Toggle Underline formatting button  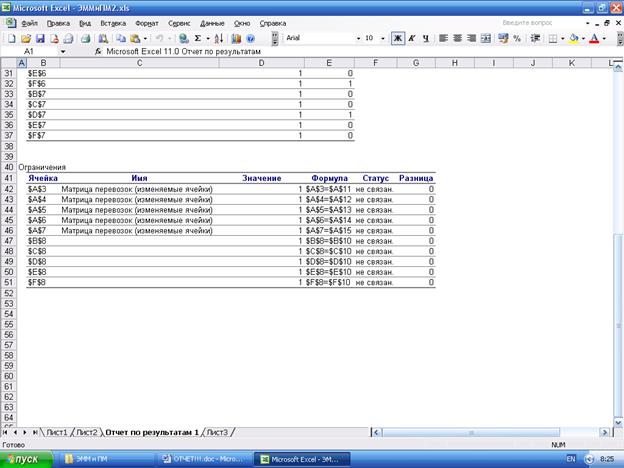[425, 38]
